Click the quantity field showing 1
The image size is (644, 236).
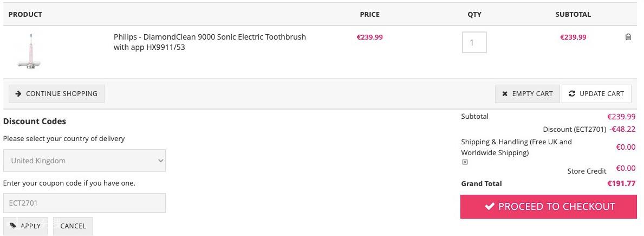(474, 42)
